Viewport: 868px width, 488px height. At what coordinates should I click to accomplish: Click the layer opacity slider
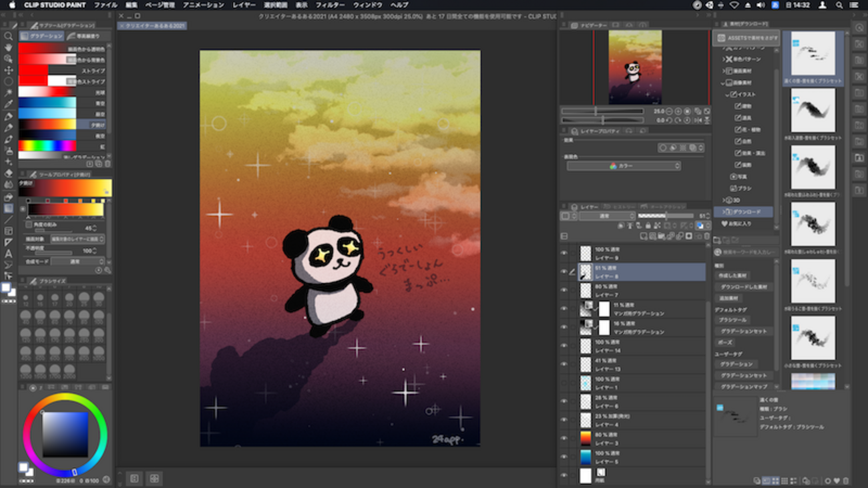point(665,216)
